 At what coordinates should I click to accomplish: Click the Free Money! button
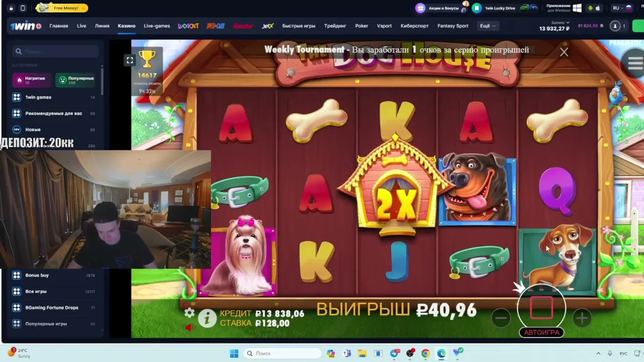pyautogui.click(x=62, y=8)
